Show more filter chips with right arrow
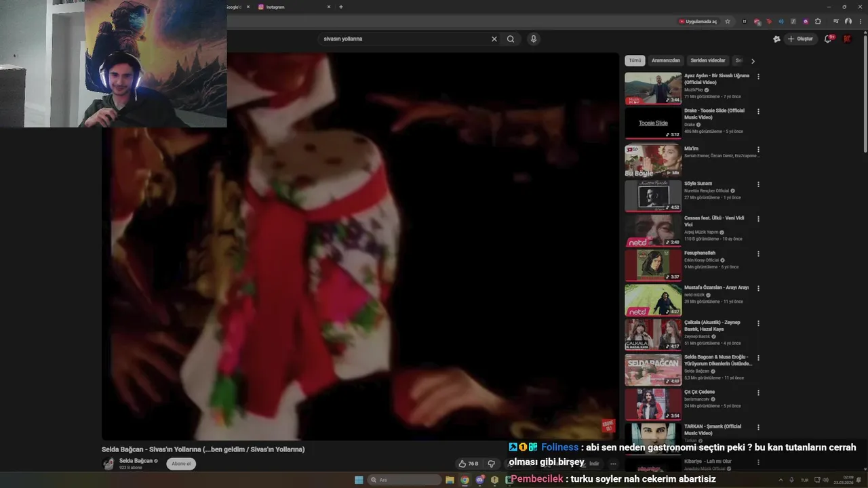 (753, 61)
